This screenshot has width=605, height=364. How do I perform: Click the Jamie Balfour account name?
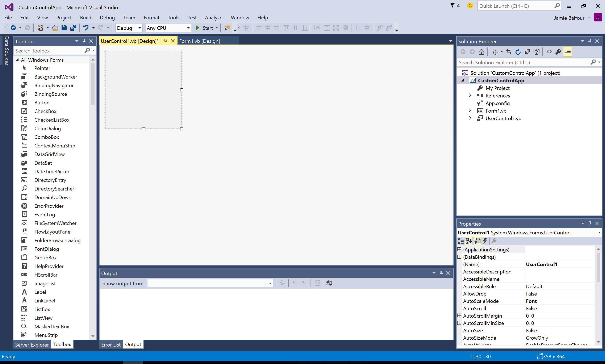[569, 18]
